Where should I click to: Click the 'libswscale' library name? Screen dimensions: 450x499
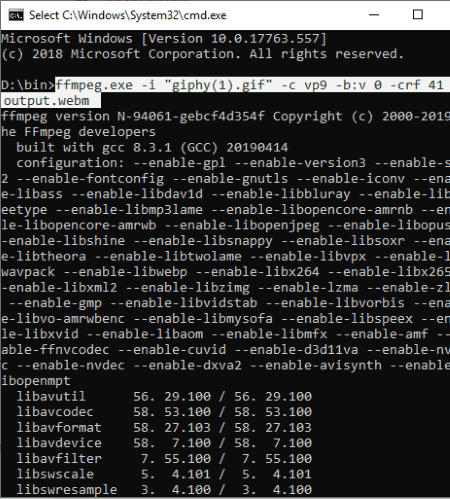point(55,474)
